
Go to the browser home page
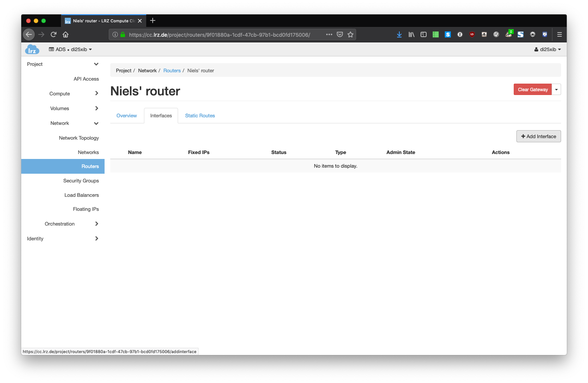tap(66, 34)
